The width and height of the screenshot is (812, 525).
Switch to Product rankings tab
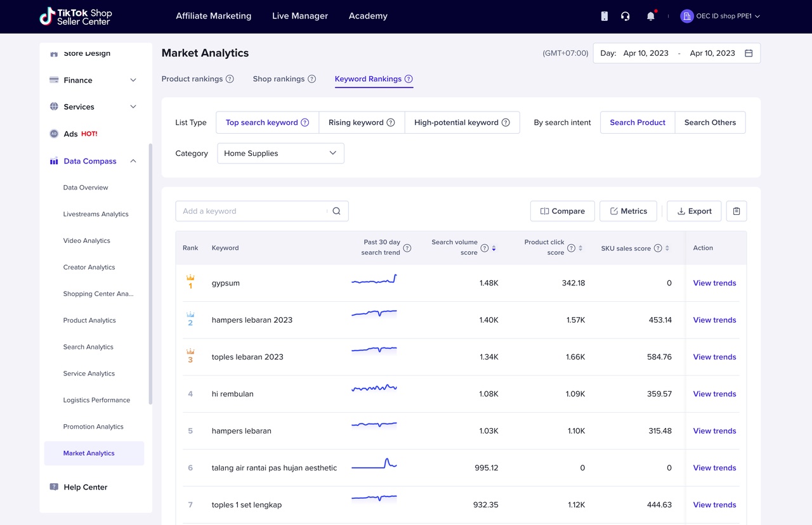(192, 79)
